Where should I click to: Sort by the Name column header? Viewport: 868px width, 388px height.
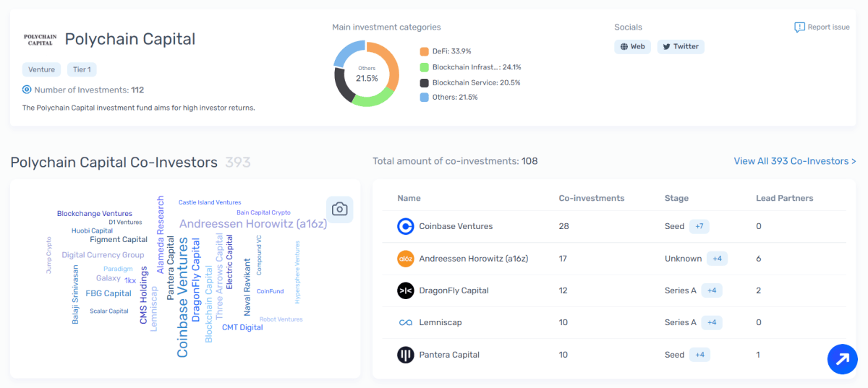point(409,198)
